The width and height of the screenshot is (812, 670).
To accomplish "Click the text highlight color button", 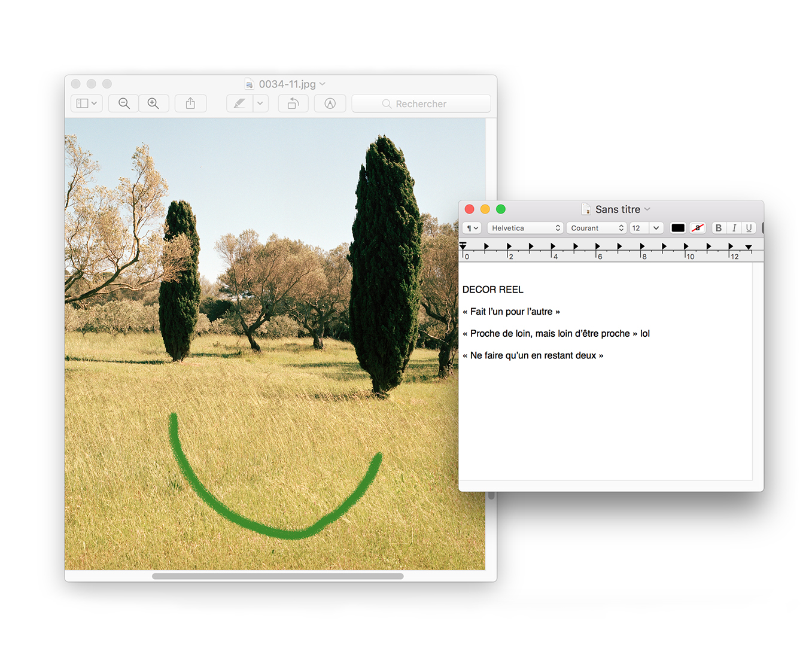I will [697, 228].
